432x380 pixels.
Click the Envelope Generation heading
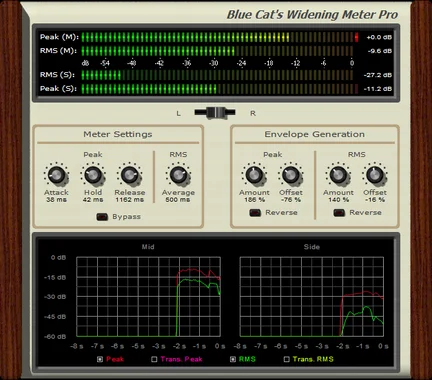pos(314,134)
